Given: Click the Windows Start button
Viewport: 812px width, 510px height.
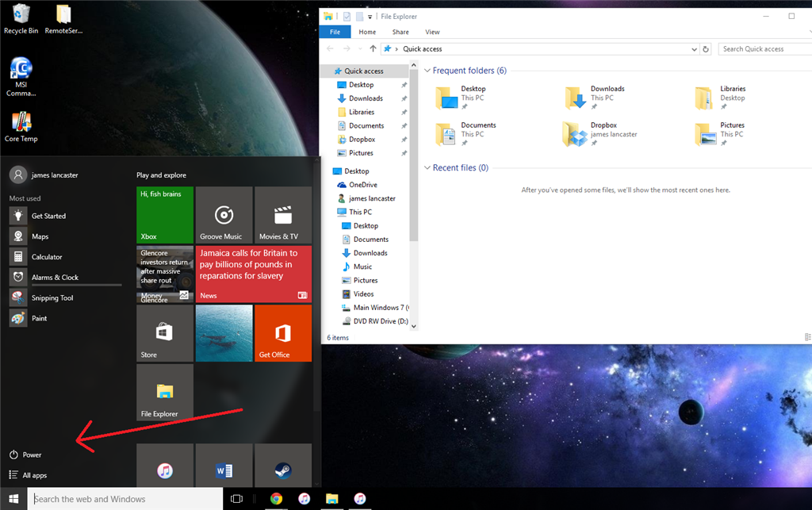Looking at the screenshot, I should click(13, 499).
